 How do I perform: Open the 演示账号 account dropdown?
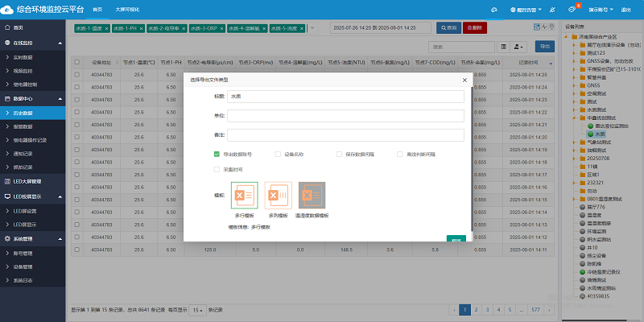(599, 9)
